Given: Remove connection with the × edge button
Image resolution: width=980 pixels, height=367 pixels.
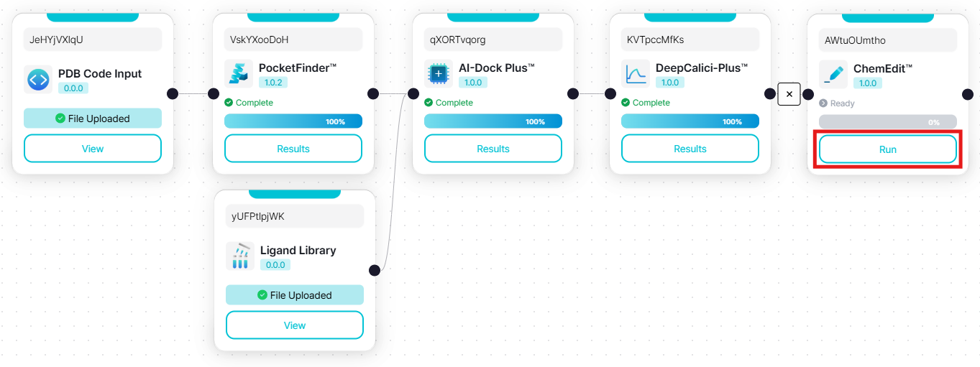Looking at the screenshot, I should click(789, 94).
